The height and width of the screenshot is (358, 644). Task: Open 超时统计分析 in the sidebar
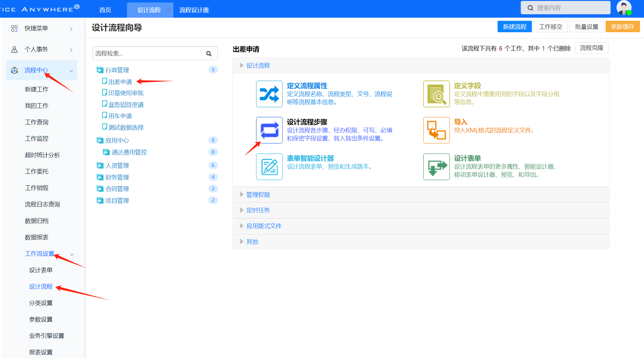click(x=42, y=155)
